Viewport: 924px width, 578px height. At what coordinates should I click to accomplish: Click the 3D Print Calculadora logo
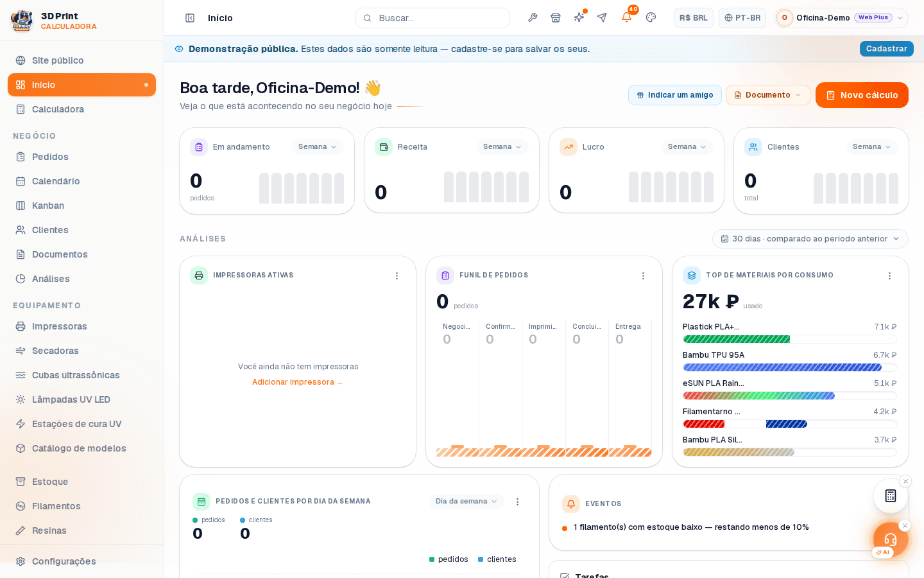[54, 21]
